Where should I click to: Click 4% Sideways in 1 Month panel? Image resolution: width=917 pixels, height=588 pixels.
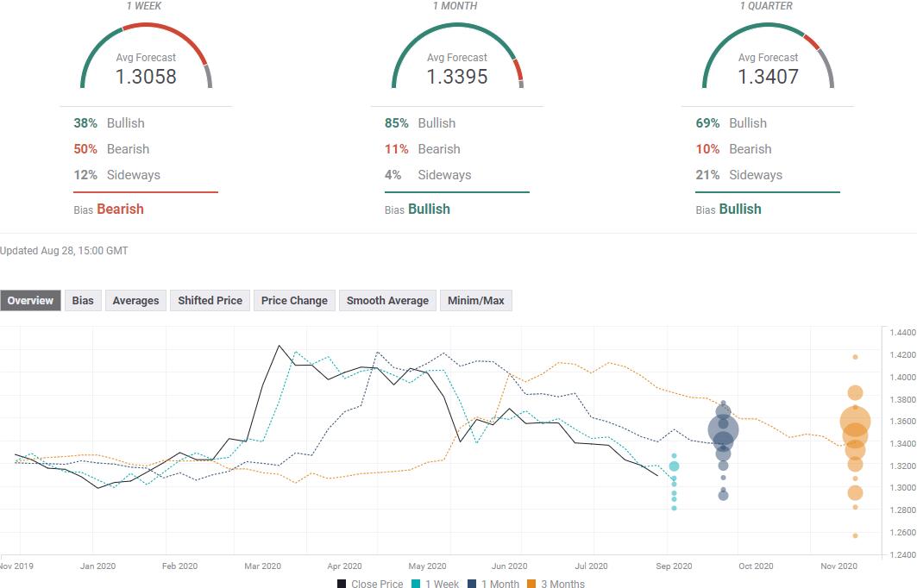point(428,175)
